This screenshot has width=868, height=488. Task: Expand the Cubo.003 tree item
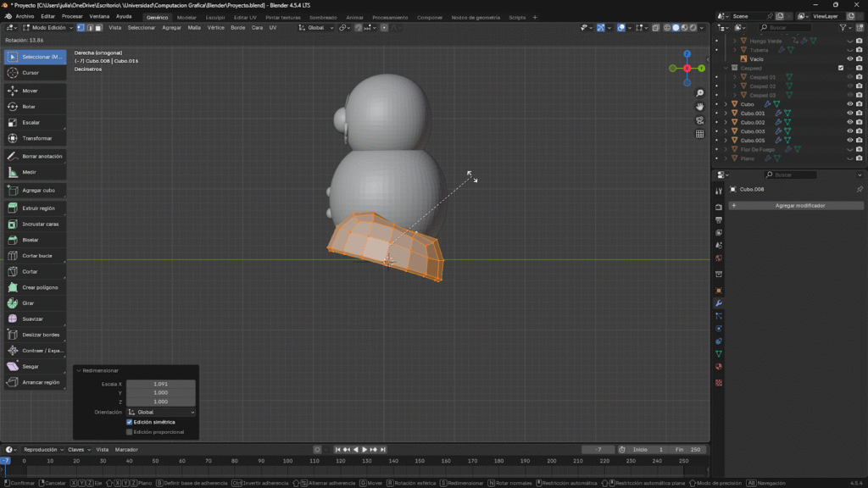[726, 131]
